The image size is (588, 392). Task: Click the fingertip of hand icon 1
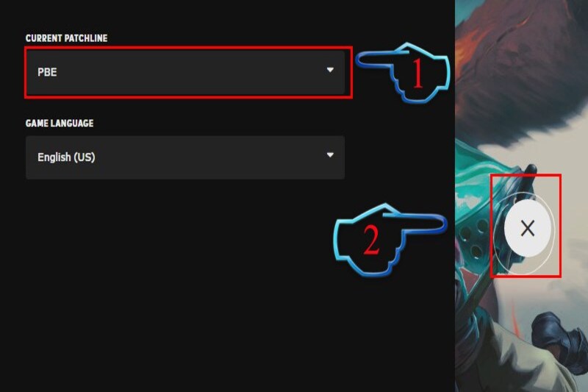(x=361, y=60)
